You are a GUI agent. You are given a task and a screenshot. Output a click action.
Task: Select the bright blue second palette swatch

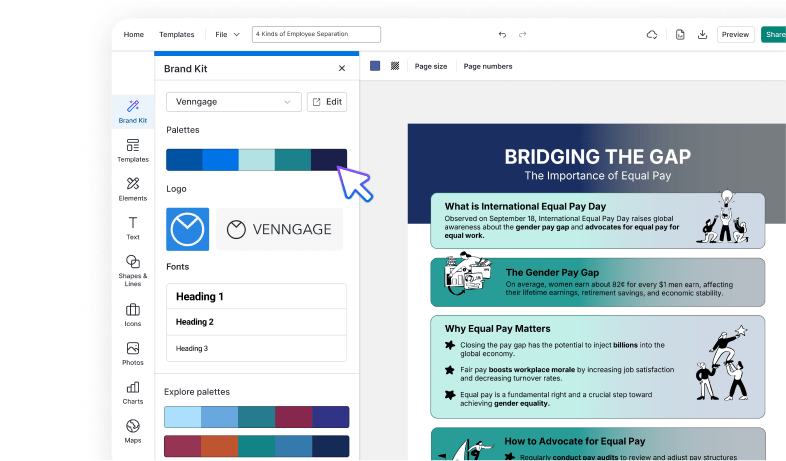[221, 160]
